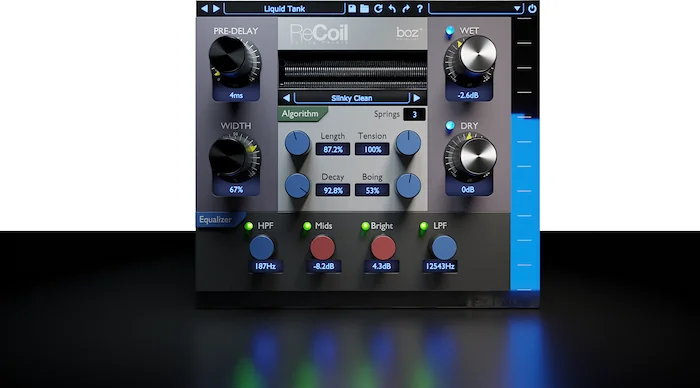Click the 100% Tension value
The width and height of the screenshot is (700, 388).
[x=372, y=150]
